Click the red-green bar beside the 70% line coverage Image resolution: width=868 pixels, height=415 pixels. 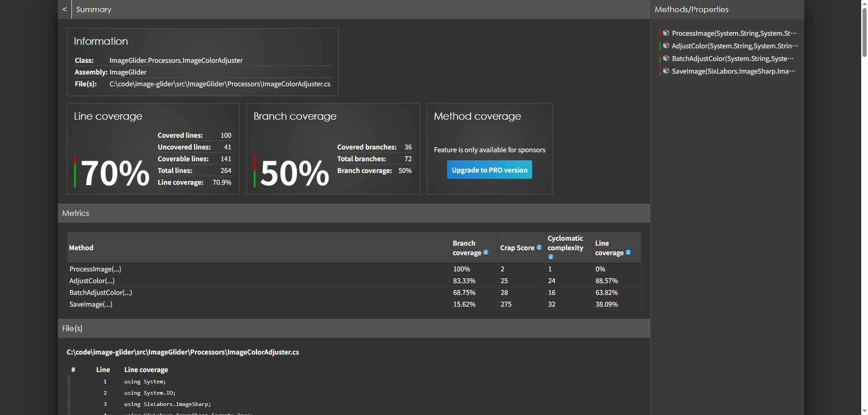tap(75, 172)
